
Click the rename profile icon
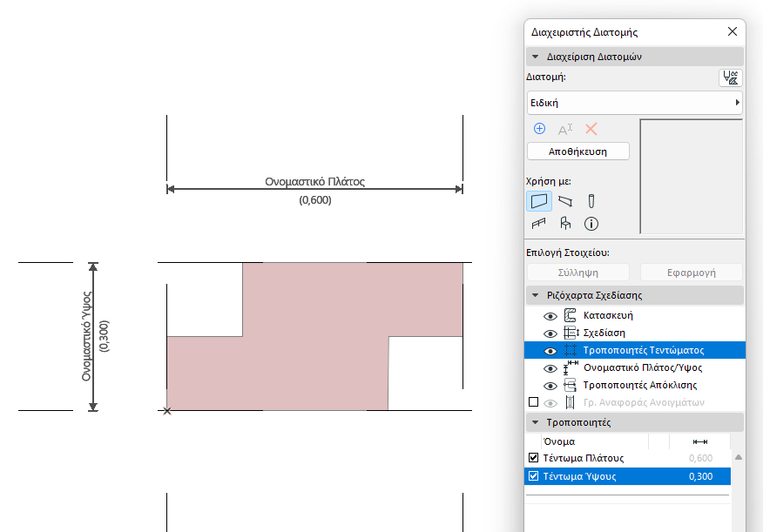point(565,130)
